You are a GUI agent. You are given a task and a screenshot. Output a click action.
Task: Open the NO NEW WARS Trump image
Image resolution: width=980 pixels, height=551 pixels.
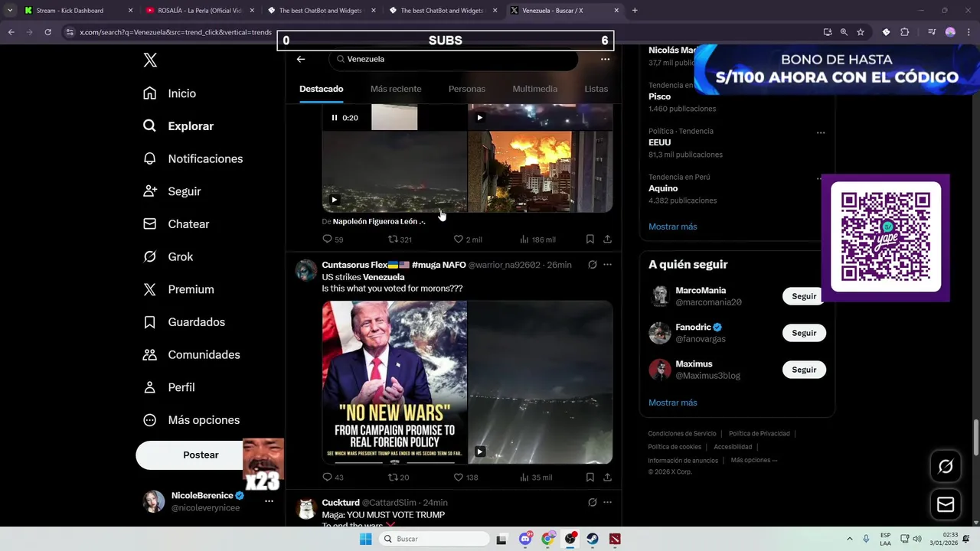(394, 383)
